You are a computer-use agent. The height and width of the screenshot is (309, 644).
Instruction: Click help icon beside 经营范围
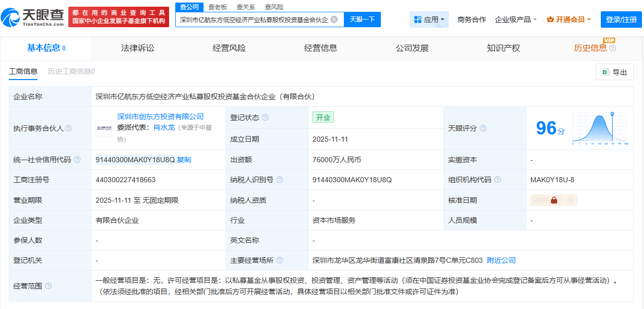[48, 286]
